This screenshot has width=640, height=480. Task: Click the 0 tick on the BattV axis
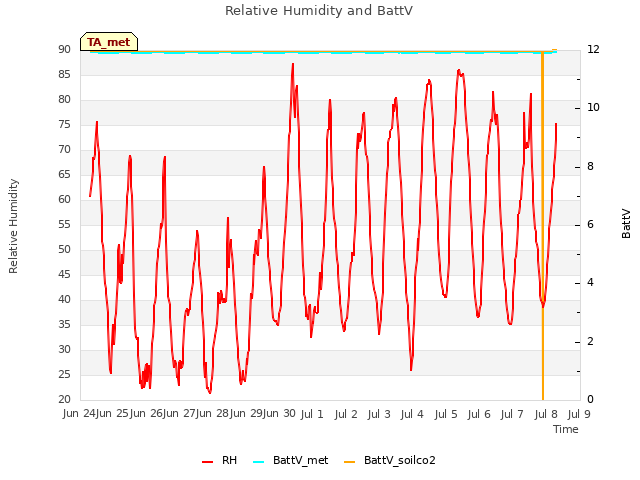(x=590, y=400)
